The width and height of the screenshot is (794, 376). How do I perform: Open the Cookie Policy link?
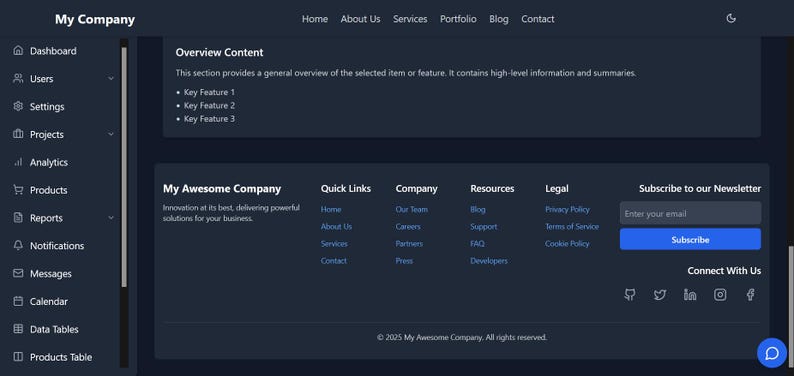(567, 244)
